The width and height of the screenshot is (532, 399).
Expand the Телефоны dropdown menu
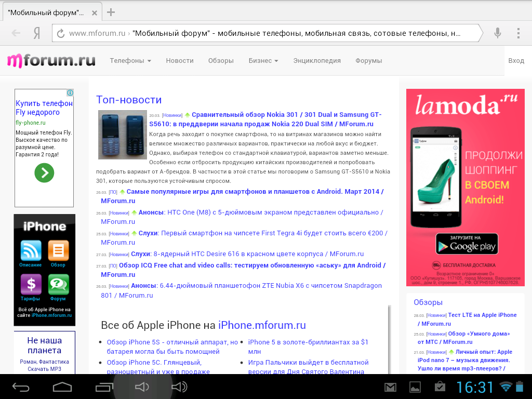[130, 61]
